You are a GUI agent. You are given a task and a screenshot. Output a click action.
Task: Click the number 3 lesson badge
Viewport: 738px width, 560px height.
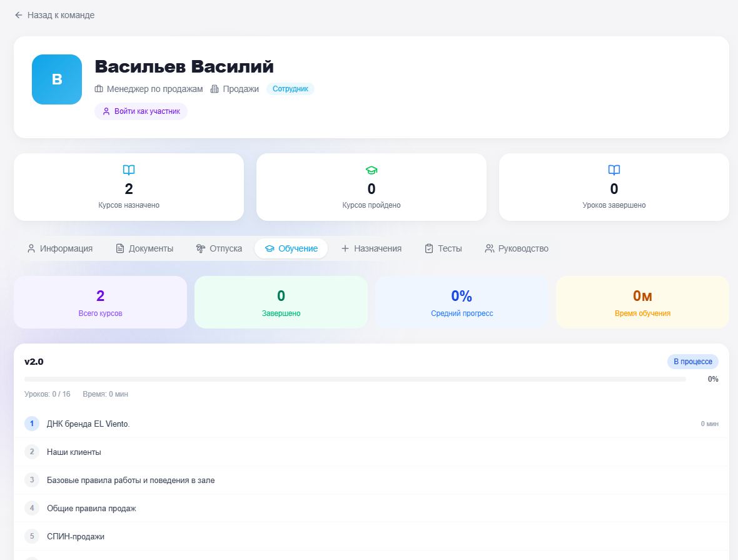(32, 481)
